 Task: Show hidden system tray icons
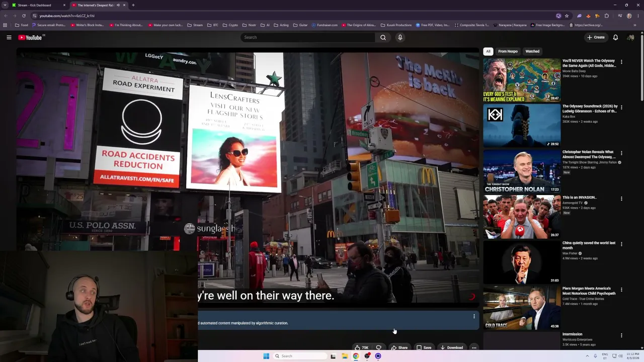(587, 356)
